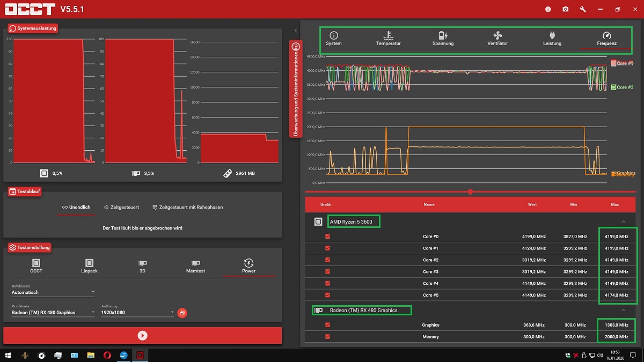
Task: Select the Power test type
Action: (x=248, y=266)
